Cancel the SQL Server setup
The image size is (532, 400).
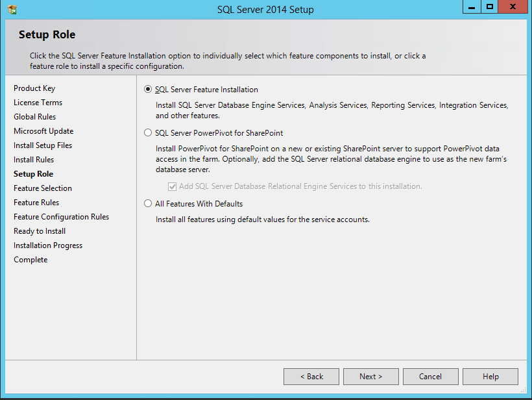coord(431,377)
